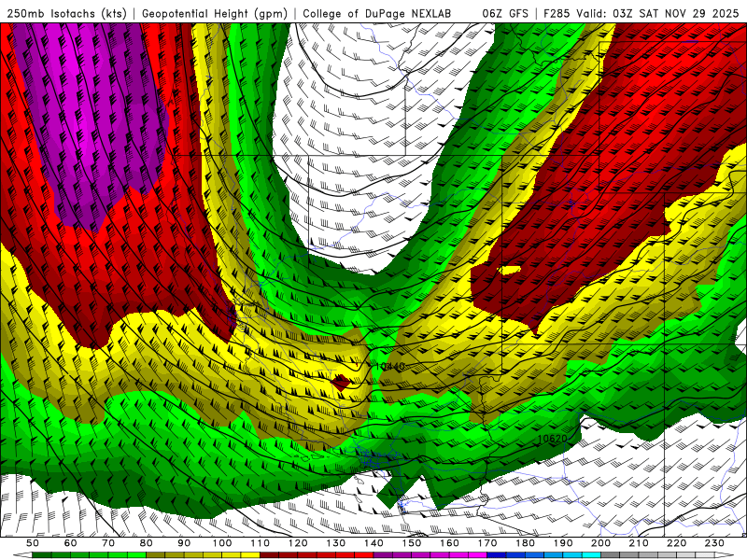This screenshot has height=560, width=747.
Task: Select the dark blue swatch just after 170
Action: point(497,555)
